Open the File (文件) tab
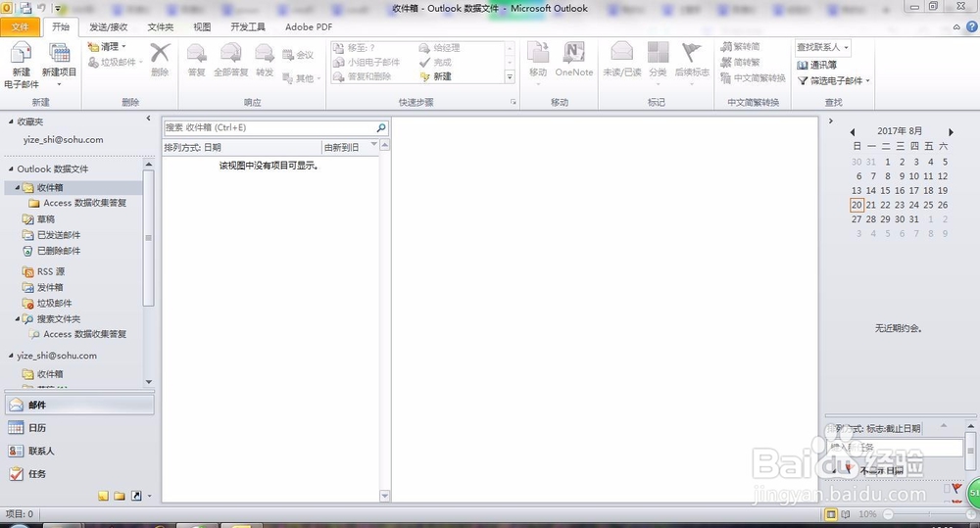Viewport: 980px width, 528px height. pyautogui.click(x=20, y=26)
